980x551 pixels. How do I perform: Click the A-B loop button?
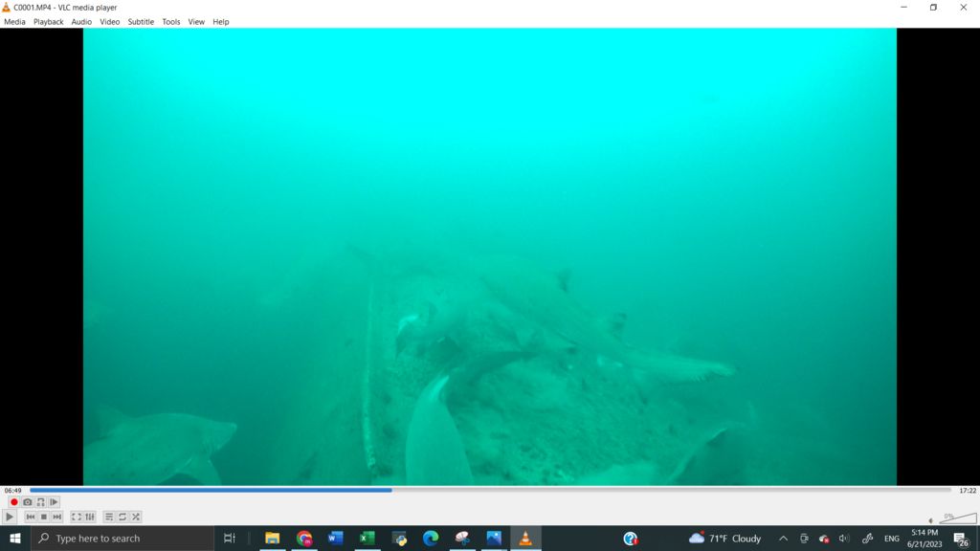pyautogui.click(x=40, y=502)
